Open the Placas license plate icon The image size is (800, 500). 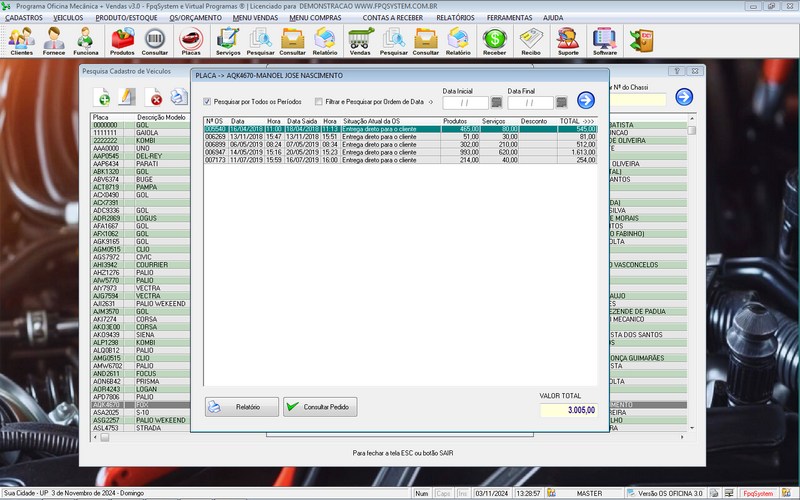pyautogui.click(x=190, y=40)
